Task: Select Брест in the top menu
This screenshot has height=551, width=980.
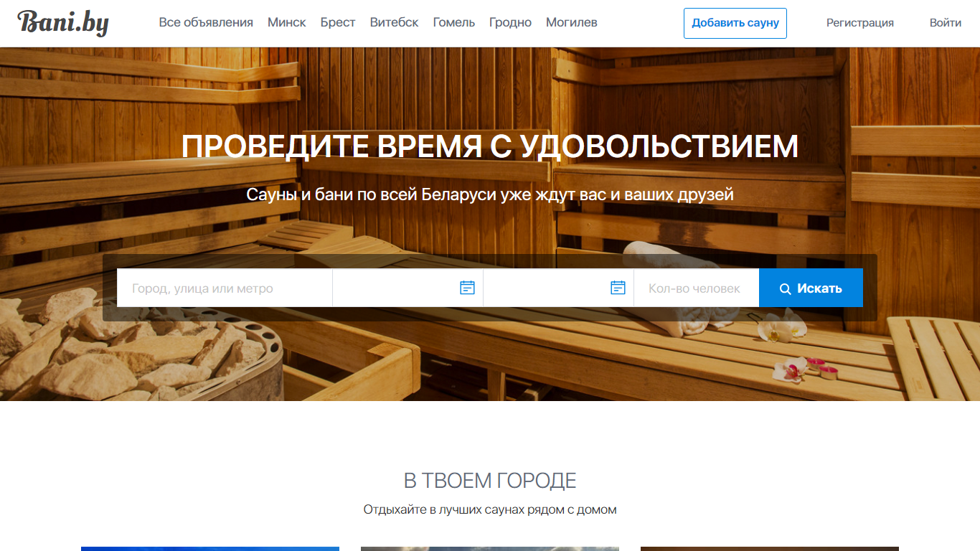Action: (338, 22)
